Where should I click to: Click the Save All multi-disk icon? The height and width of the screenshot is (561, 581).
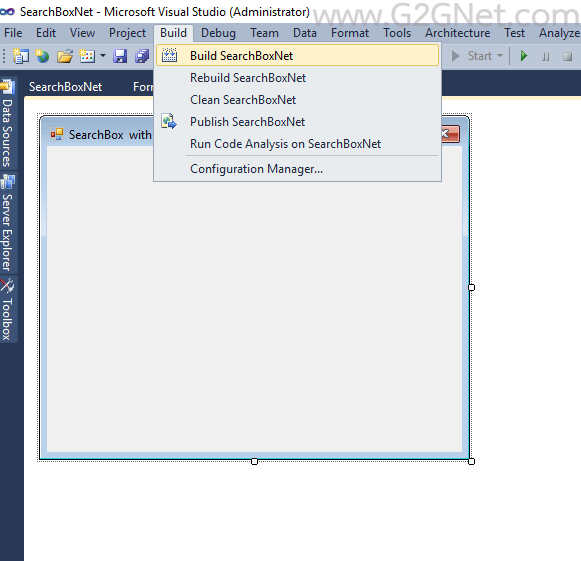pos(142,56)
